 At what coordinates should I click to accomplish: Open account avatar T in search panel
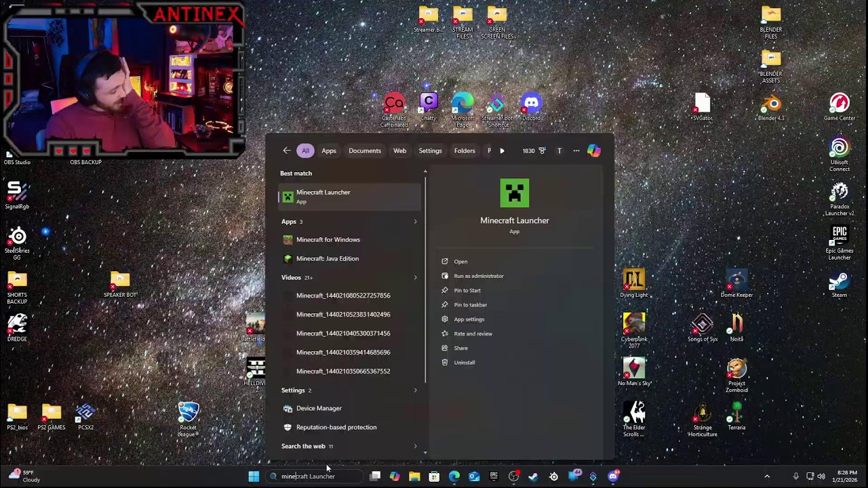[559, 150]
